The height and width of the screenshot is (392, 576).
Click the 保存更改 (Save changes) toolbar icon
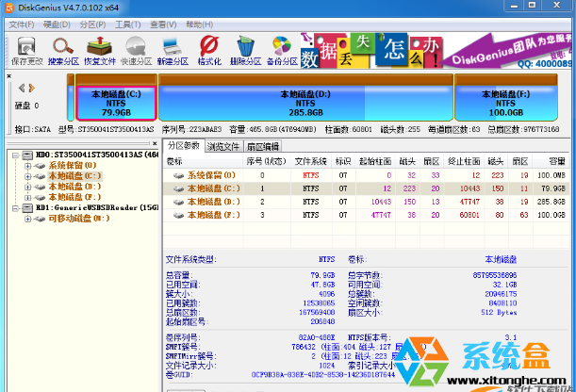tap(25, 49)
